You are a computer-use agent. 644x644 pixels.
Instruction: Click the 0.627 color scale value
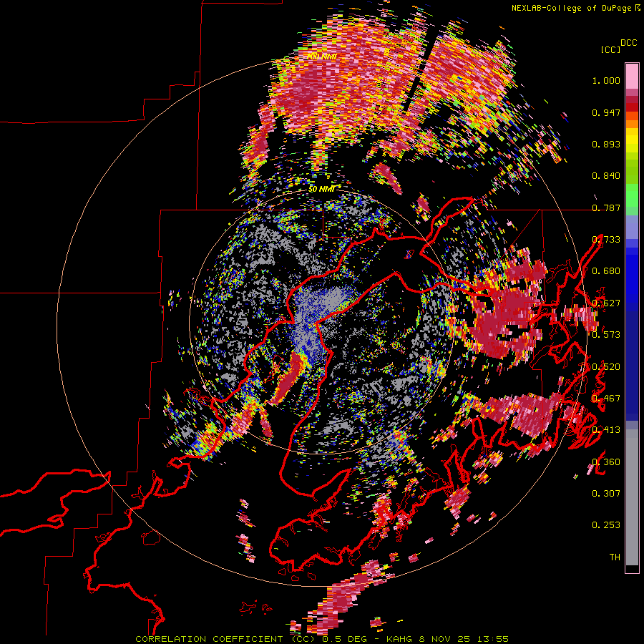[606, 303]
